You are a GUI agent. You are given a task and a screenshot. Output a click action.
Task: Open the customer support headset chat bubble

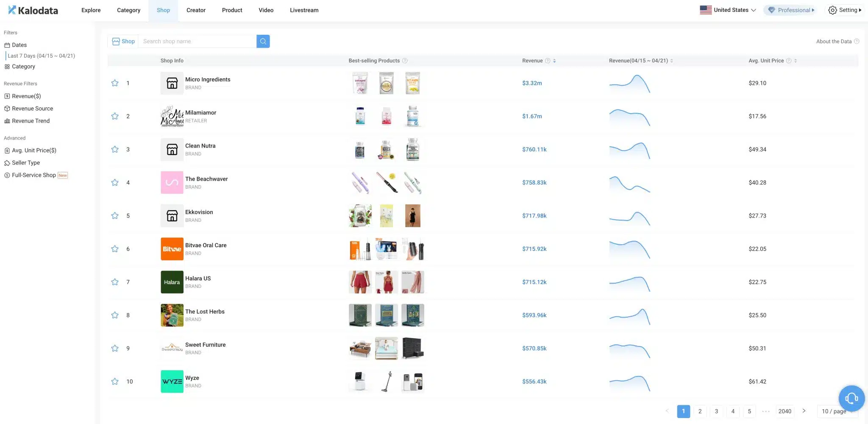[851, 398]
